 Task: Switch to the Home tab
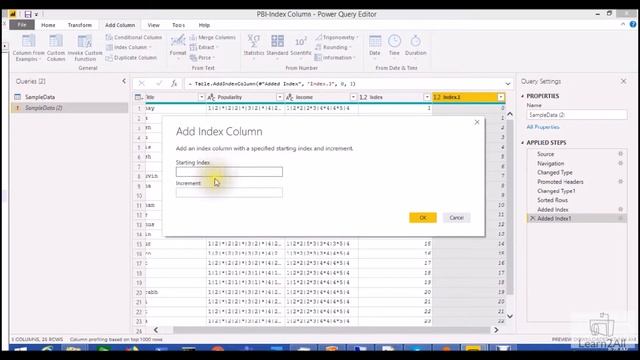coord(48,25)
